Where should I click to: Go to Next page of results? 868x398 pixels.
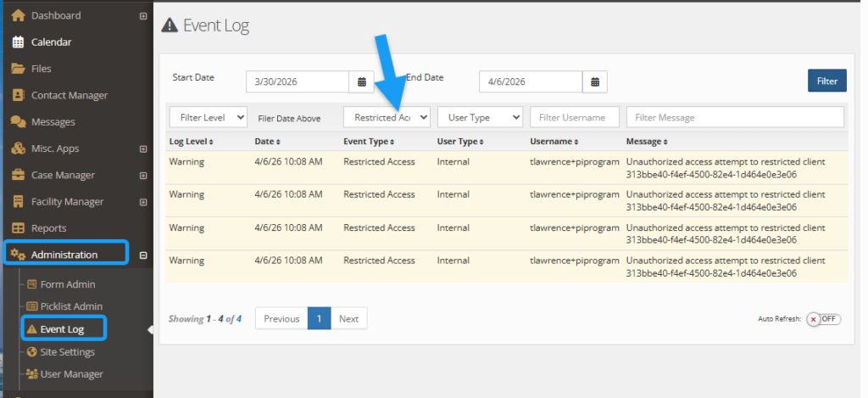tap(348, 319)
